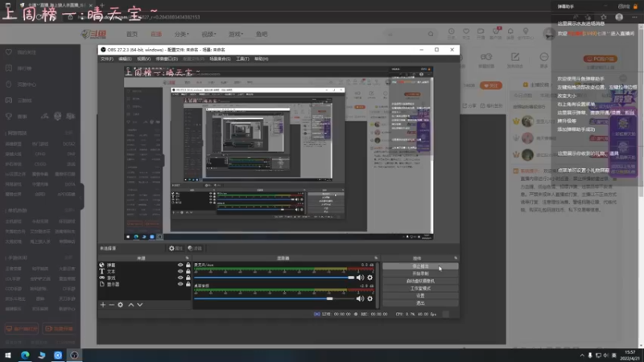Open Microsoft Edge from taskbar

[x=25, y=355]
